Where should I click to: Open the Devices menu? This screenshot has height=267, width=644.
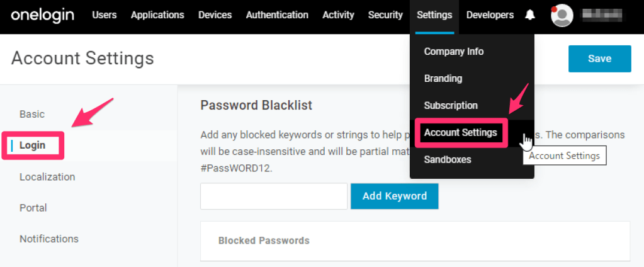tap(215, 15)
